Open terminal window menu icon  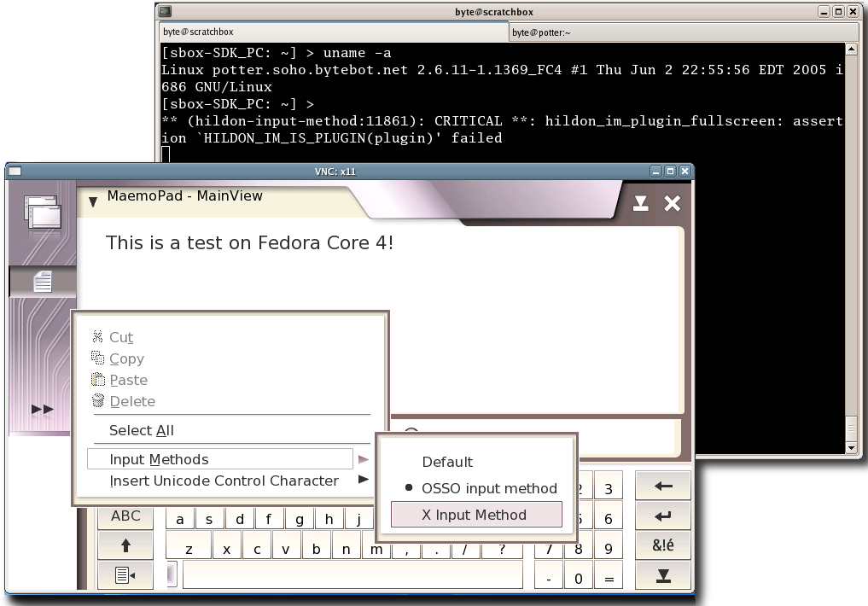click(165, 11)
